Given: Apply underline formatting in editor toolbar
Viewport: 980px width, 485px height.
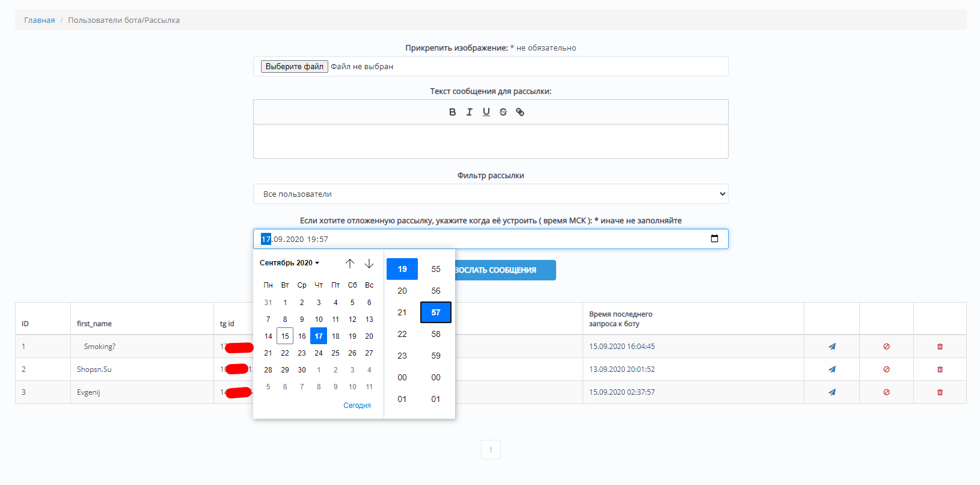Looking at the screenshot, I should click(x=486, y=112).
